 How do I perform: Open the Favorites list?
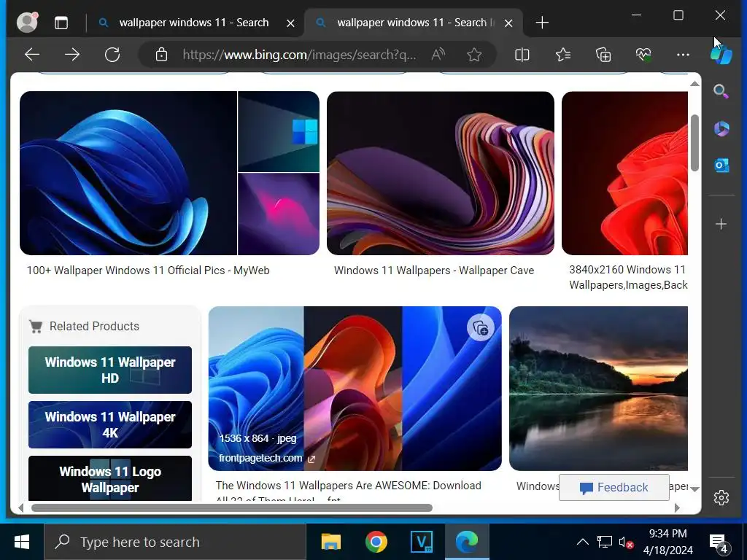click(563, 55)
